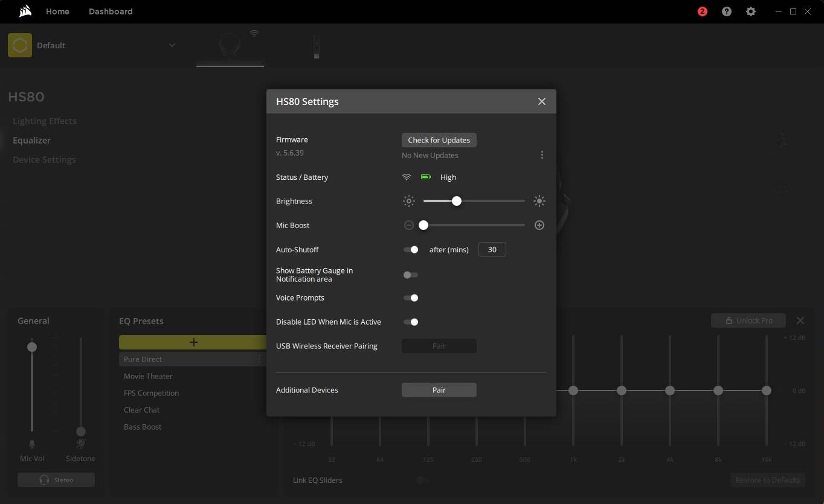The width and height of the screenshot is (824, 504).
Task: Click the Brightness slider handle
Action: pyautogui.click(x=457, y=201)
